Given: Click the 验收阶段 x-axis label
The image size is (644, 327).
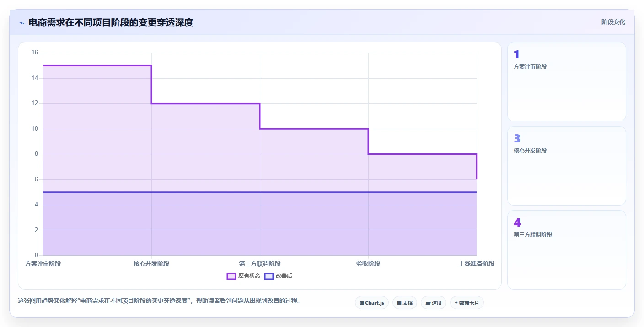Looking at the screenshot, I should [368, 264].
